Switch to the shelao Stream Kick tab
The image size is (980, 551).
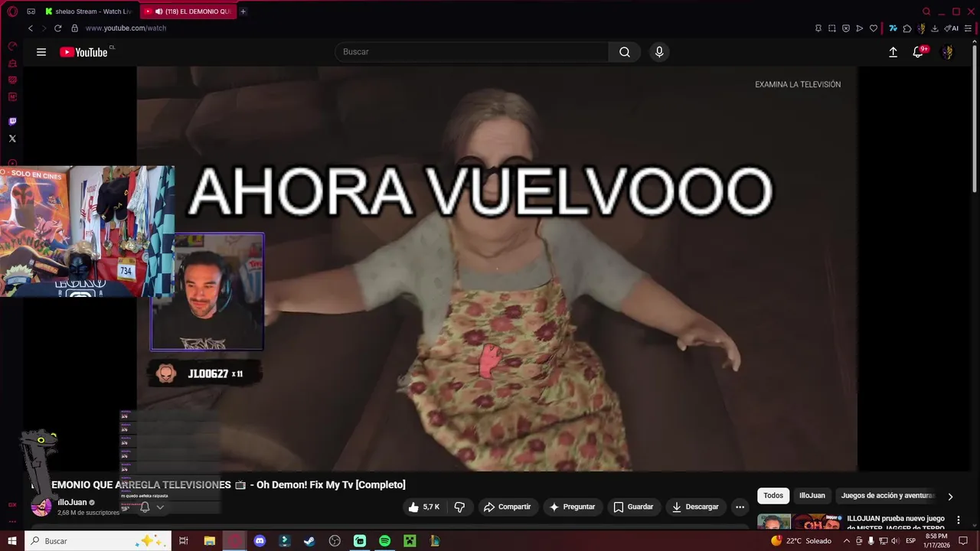click(89, 11)
